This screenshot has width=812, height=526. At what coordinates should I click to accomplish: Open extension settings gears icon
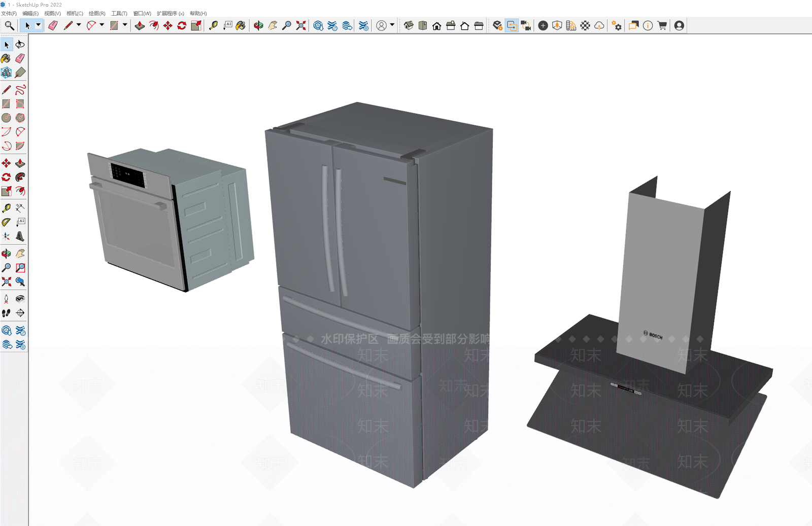tap(617, 25)
